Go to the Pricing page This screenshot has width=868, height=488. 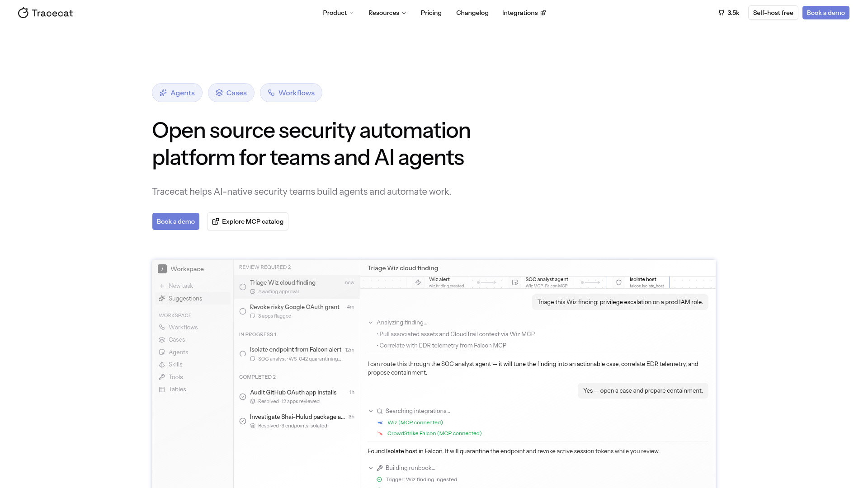(431, 13)
